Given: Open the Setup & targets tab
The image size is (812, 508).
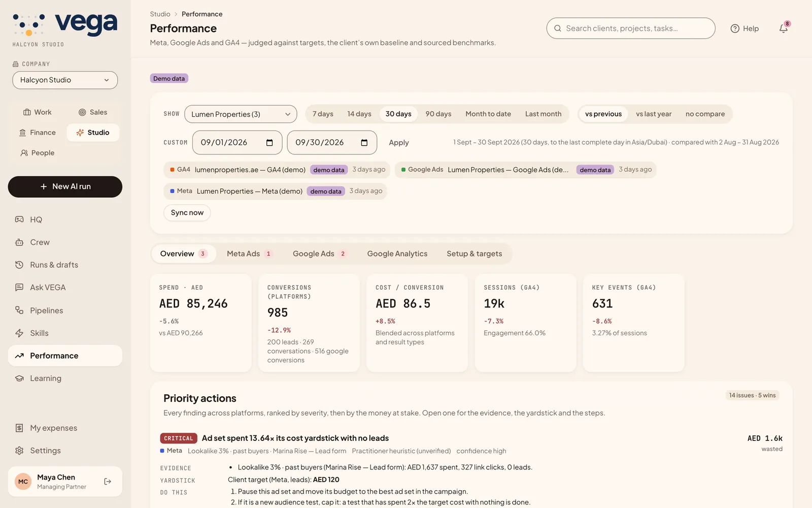Looking at the screenshot, I should 475,253.
